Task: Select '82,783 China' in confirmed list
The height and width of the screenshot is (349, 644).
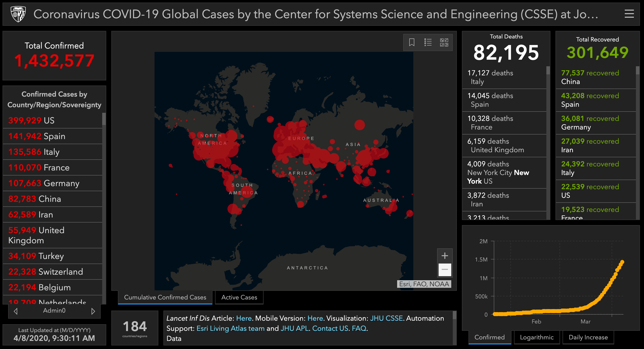Action: pyautogui.click(x=53, y=199)
